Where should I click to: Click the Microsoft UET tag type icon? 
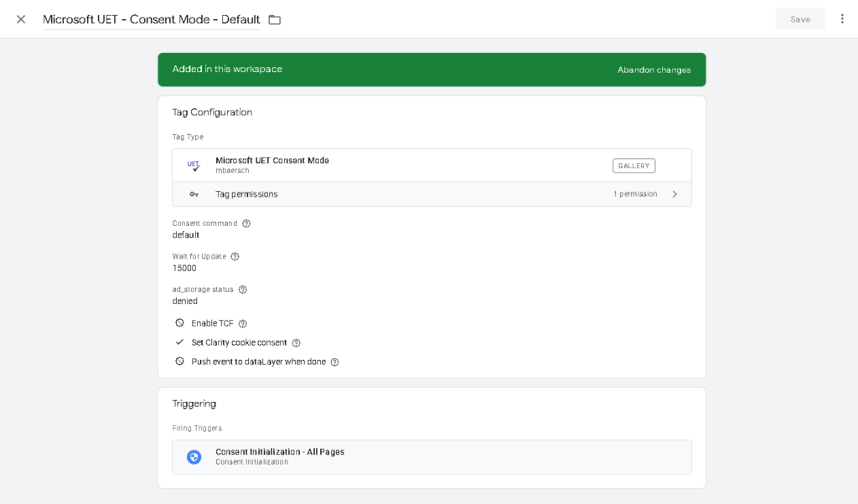194,166
